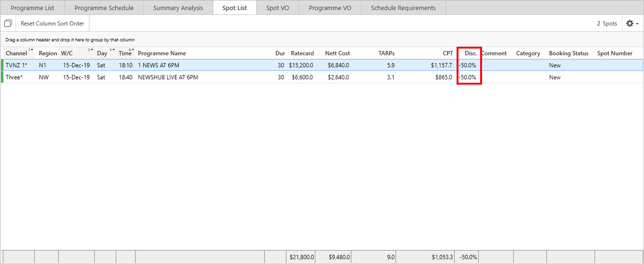Viewport: 644px width, 264px height.
Task: Click the $6,600.0 ratecard cell
Action: pyautogui.click(x=302, y=77)
